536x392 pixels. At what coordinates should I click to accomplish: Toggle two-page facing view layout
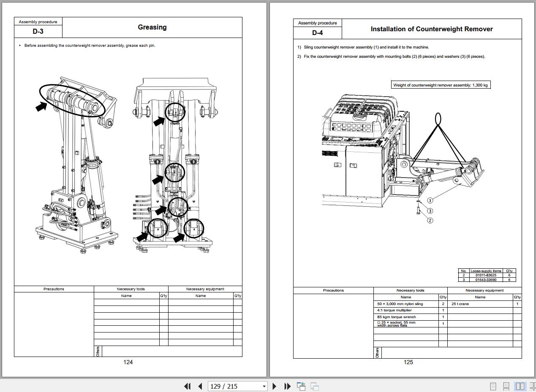(520, 386)
